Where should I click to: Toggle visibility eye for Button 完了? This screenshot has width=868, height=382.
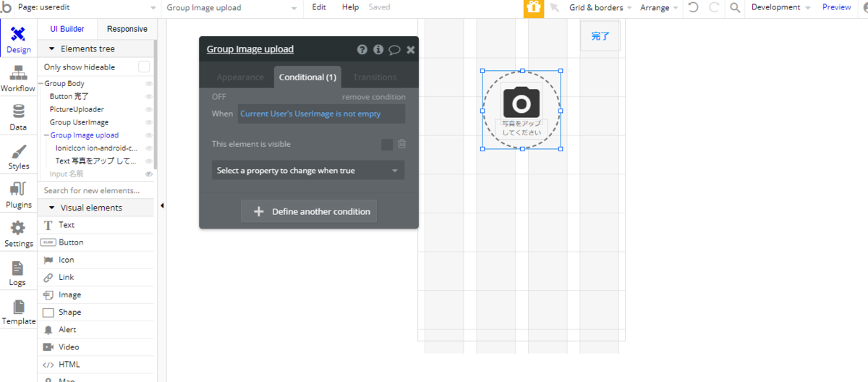149,97
